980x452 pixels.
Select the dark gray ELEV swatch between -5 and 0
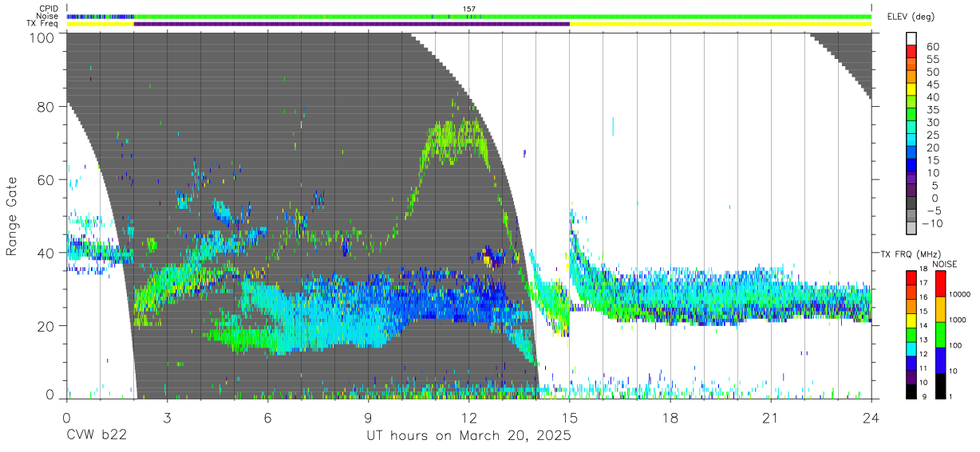tap(912, 204)
